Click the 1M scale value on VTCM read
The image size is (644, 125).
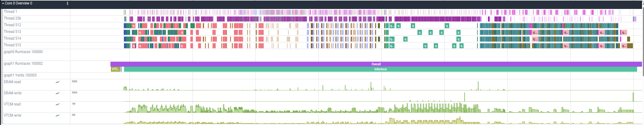pyautogui.click(x=73, y=104)
